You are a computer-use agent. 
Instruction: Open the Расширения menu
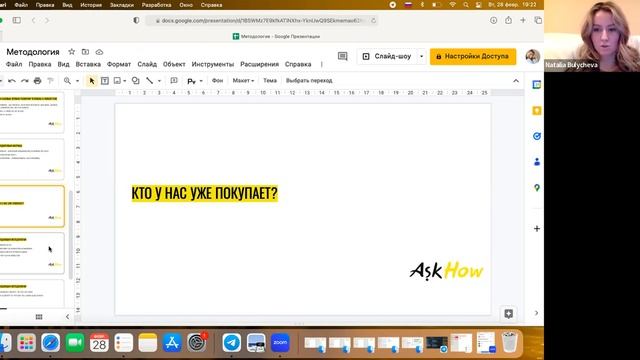(259, 64)
